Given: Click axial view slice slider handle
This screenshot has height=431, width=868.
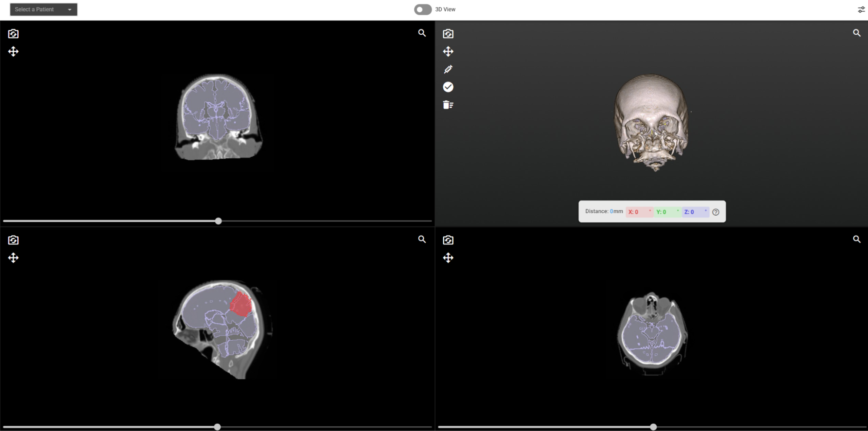Looking at the screenshot, I should tap(653, 427).
